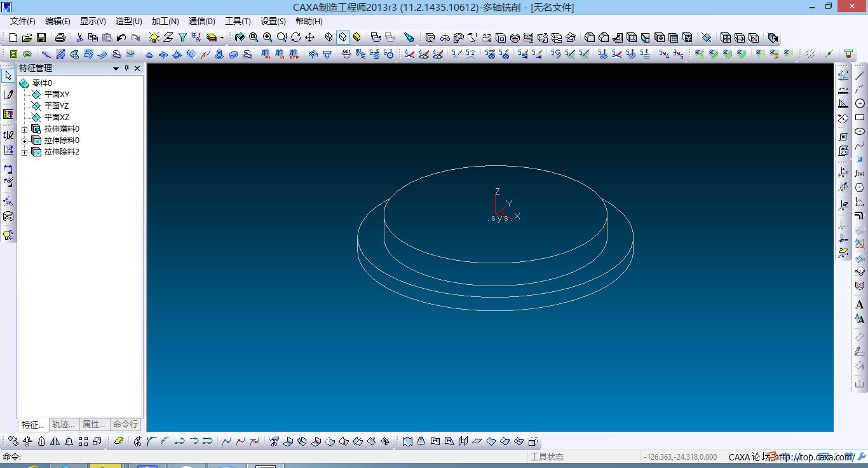This screenshot has width=868, height=468.
Task: Close the 特征管理 panel
Action: click(137, 69)
